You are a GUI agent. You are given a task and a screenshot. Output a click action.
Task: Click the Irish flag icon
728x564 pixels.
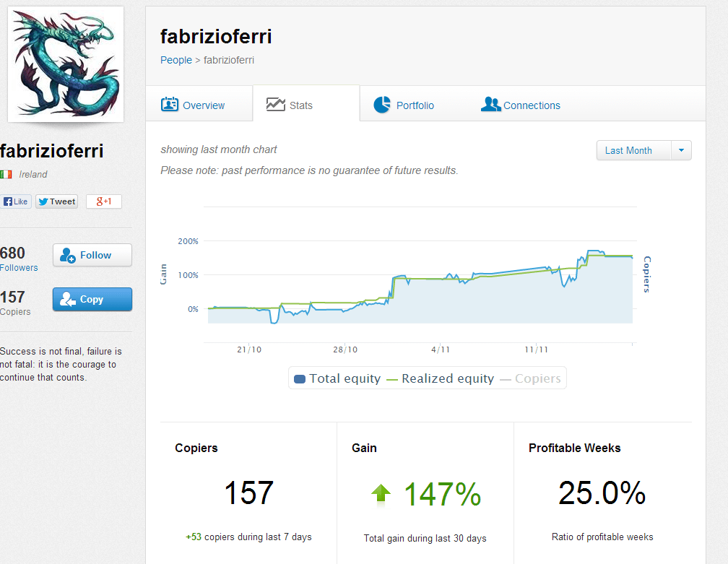pos(6,175)
